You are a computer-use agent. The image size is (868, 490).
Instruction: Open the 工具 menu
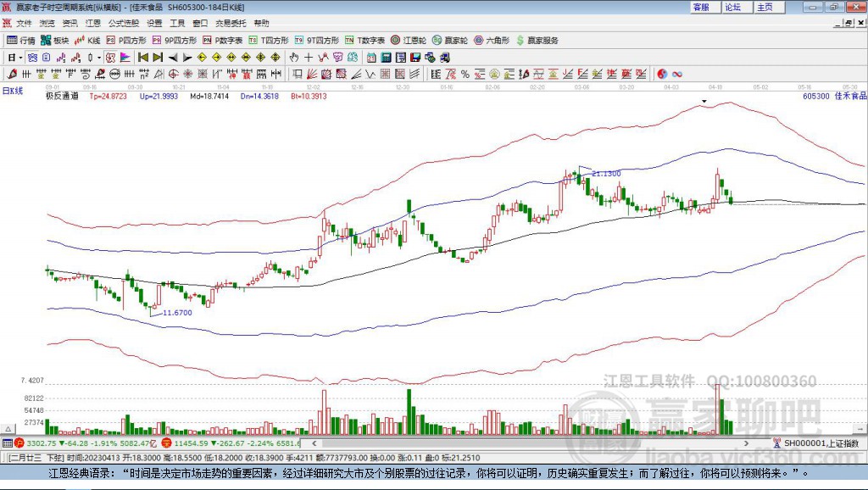point(177,23)
